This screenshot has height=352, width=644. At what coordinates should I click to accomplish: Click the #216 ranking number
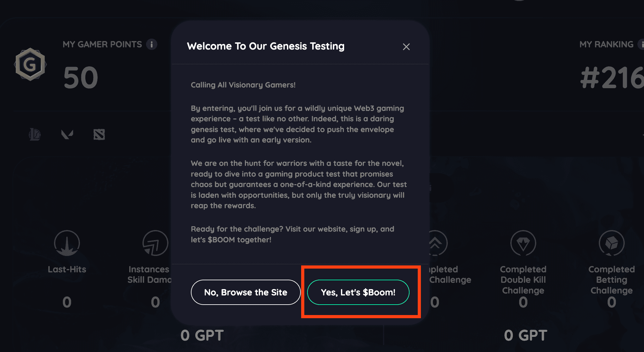click(x=612, y=78)
